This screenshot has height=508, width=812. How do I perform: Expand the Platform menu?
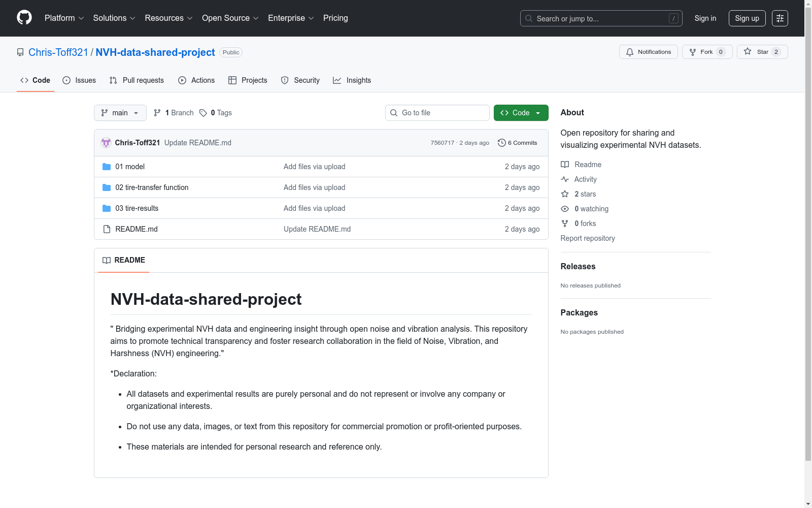point(64,18)
